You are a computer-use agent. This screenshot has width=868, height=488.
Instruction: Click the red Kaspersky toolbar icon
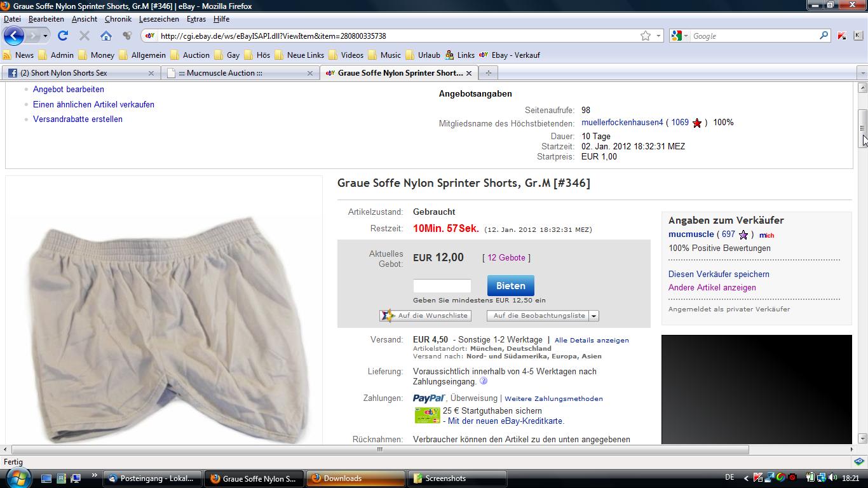(842, 36)
